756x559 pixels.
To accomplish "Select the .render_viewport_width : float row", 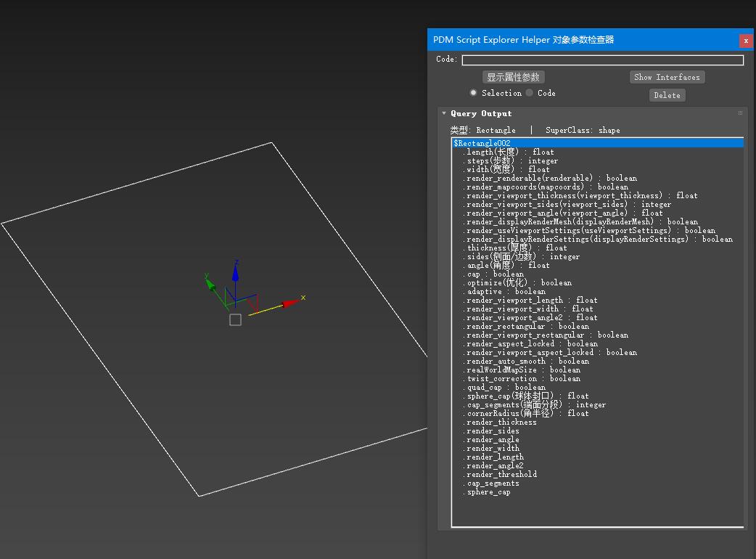I will [597, 309].
